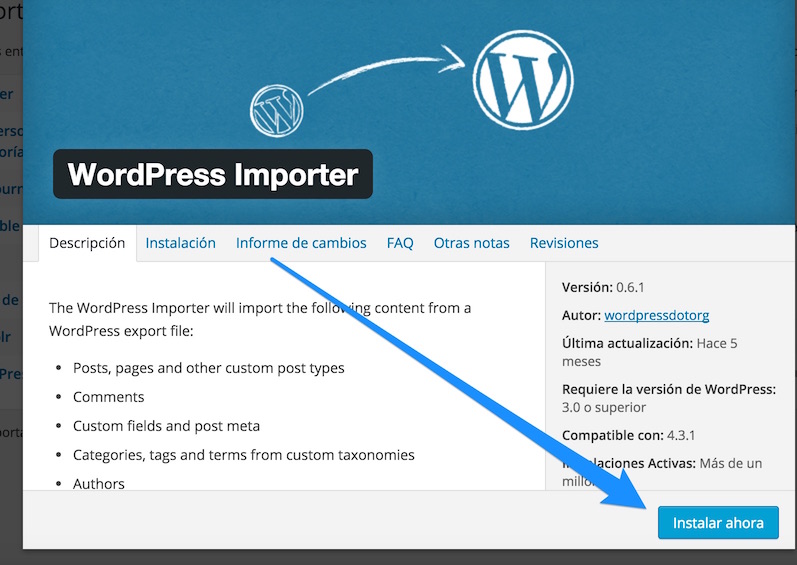Click the Versión: 0.6.1 text
This screenshot has width=797, height=565.
(x=603, y=288)
